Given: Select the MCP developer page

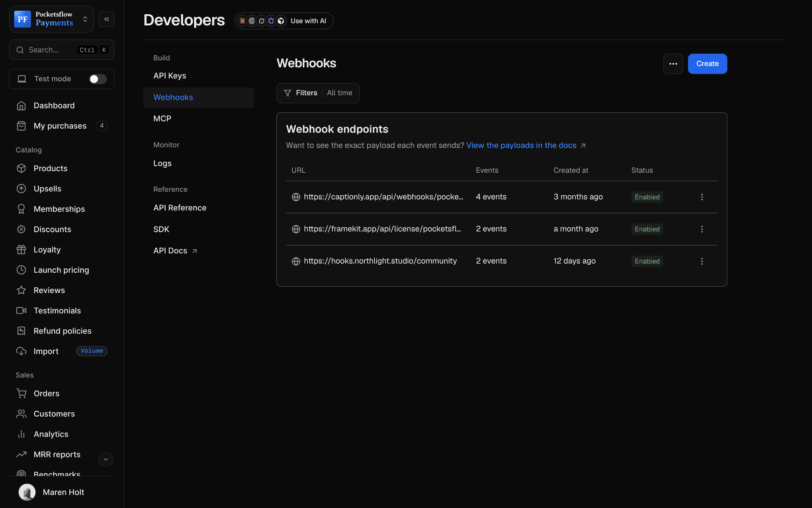Looking at the screenshot, I should (x=162, y=119).
